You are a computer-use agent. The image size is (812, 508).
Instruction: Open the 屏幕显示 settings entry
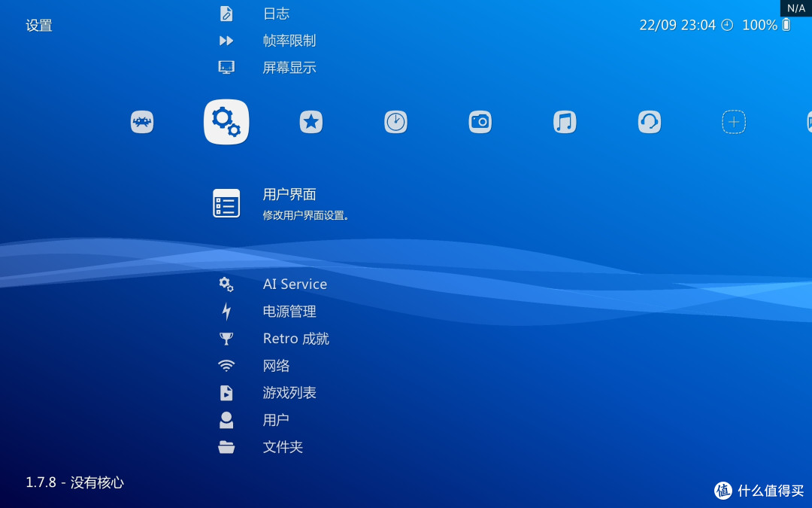(289, 68)
